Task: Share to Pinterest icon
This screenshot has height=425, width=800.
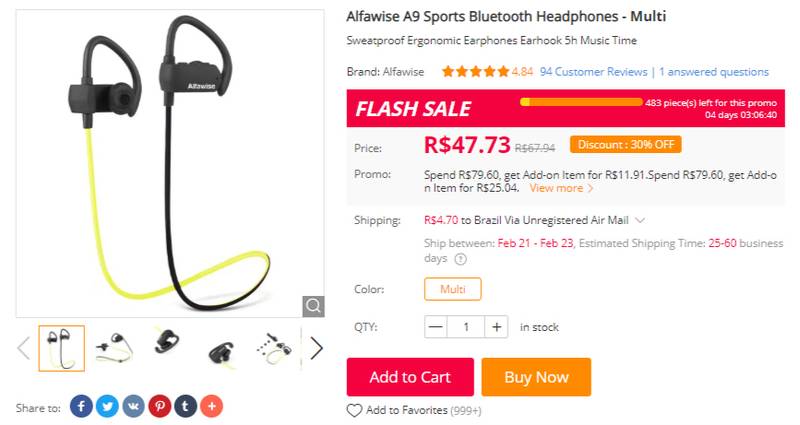Action: [160, 406]
